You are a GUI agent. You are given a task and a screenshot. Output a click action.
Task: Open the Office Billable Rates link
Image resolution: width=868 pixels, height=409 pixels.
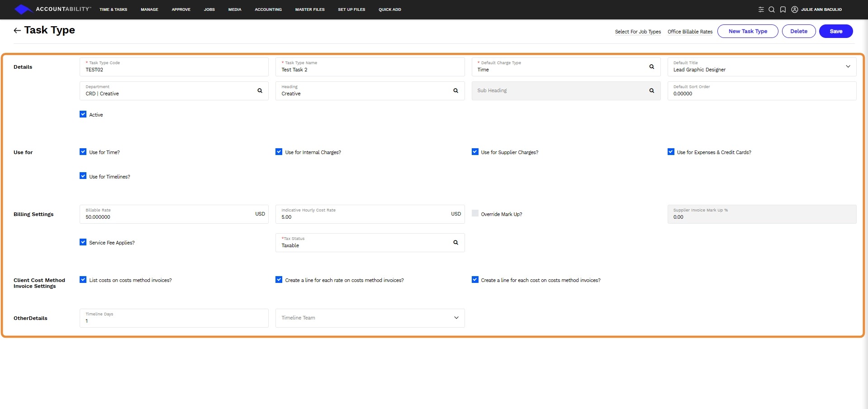[690, 32]
